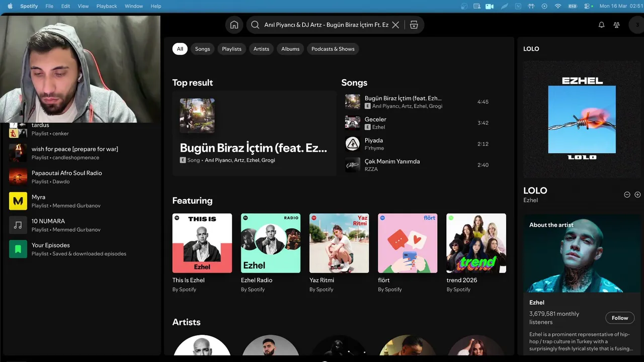The height and width of the screenshot is (362, 644).
Task: Open the Wi-Fi status icon
Action: click(x=557, y=6)
